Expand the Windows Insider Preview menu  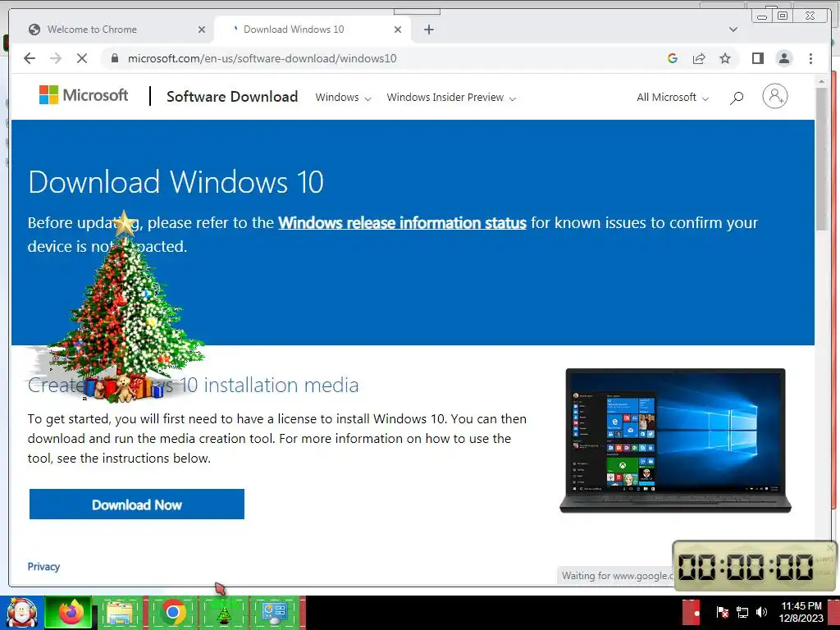[x=451, y=98]
